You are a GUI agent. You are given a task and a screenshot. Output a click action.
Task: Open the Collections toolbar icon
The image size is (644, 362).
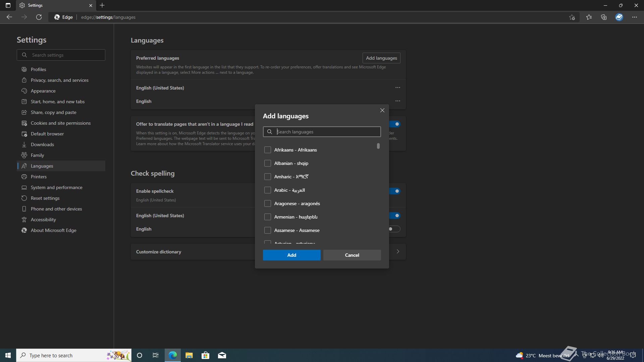[604, 17]
